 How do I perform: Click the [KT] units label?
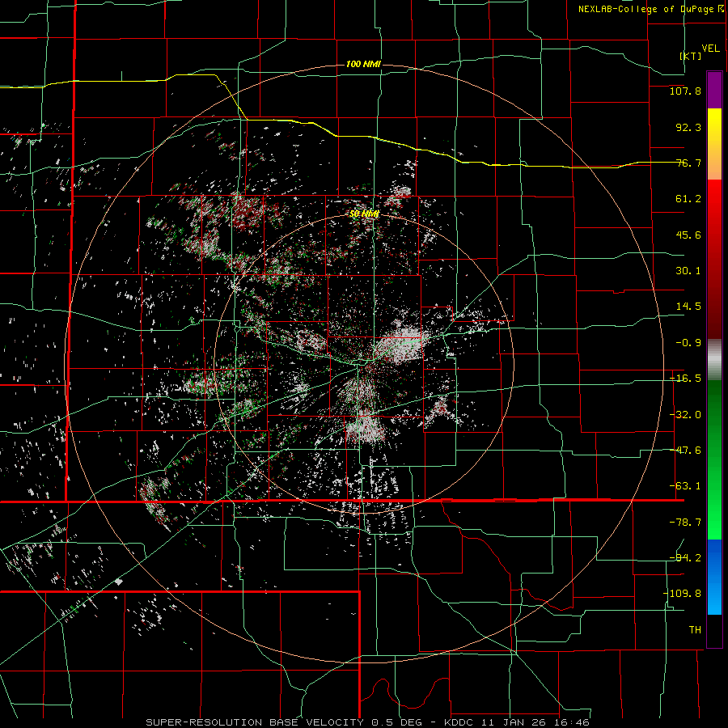coord(691,56)
